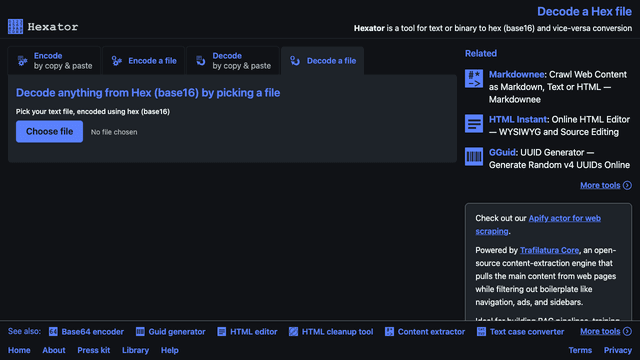Screen dimensions: 640x360
Task: Open the Privacy link
Action: (618, 350)
